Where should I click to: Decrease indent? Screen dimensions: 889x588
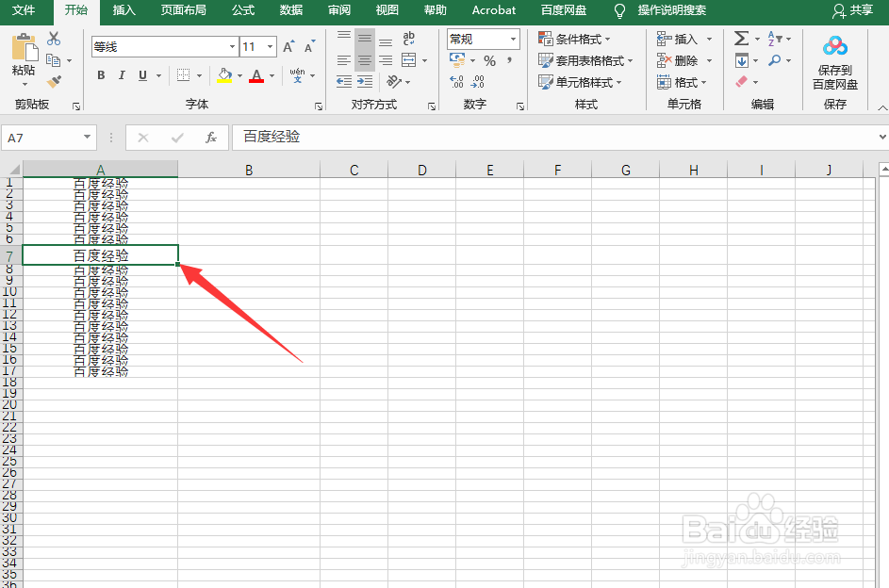click(344, 82)
